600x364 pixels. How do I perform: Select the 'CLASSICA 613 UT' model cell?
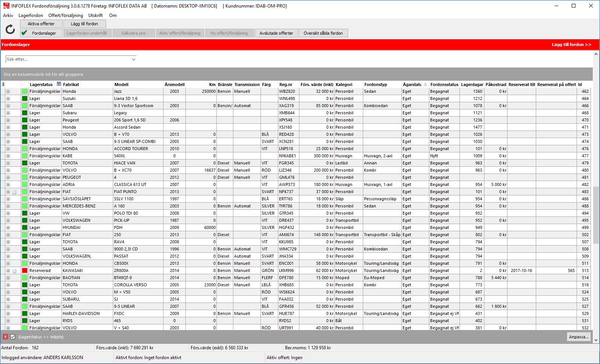[138, 185]
